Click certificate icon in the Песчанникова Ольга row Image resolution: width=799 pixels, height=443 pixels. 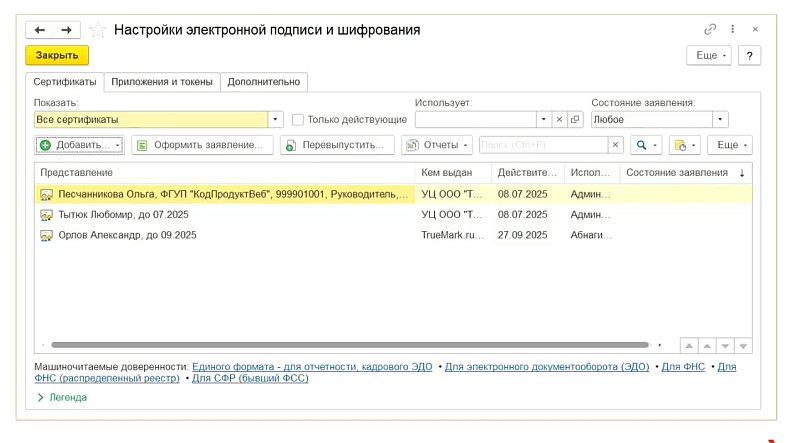(x=46, y=194)
